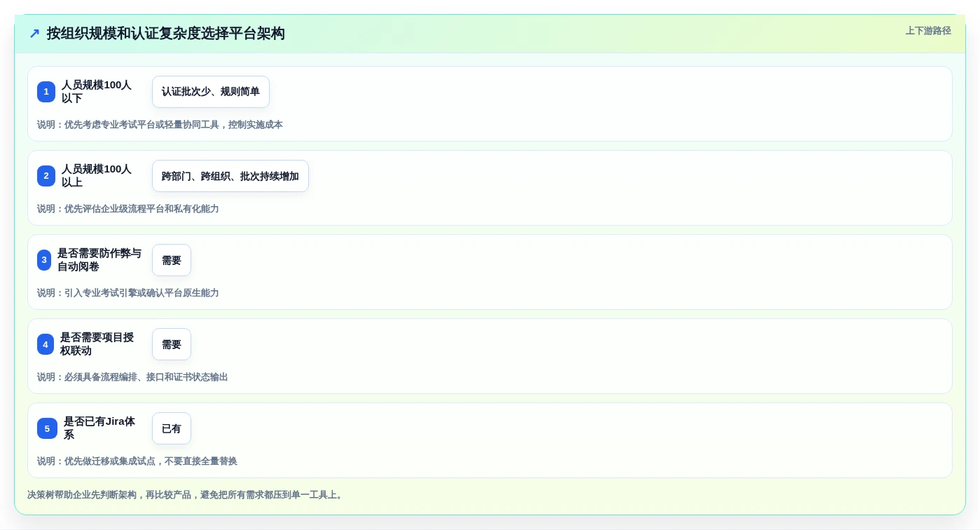Select the step 5 number badge
The height and width of the screenshot is (530, 980).
coord(47,428)
